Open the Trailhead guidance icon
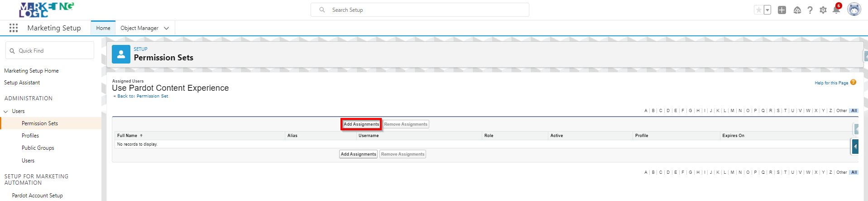This screenshot has width=868, height=201. pyautogui.click(x=797, y=10)
